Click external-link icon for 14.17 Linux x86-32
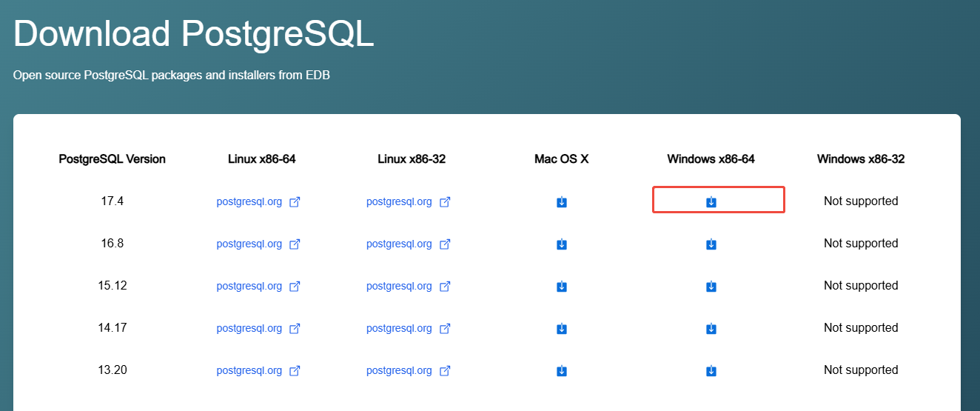The image size is (980, 411). [x=445, y=328]
